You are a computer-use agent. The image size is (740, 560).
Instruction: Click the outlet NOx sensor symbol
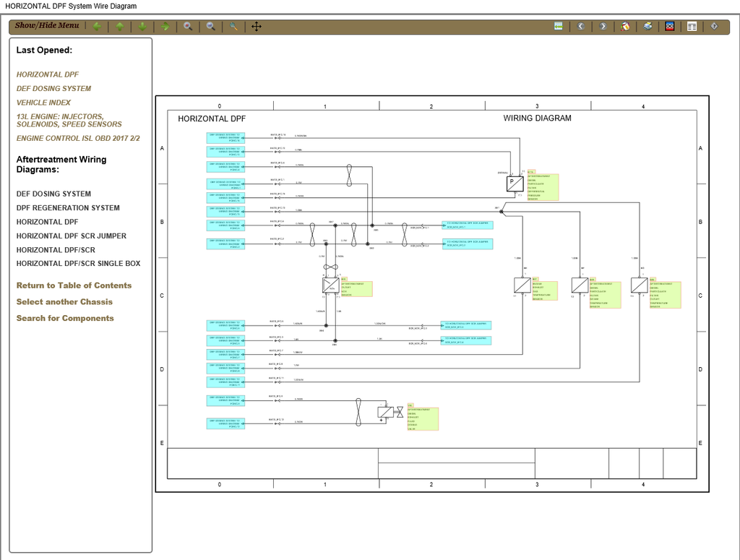point(331,285)
